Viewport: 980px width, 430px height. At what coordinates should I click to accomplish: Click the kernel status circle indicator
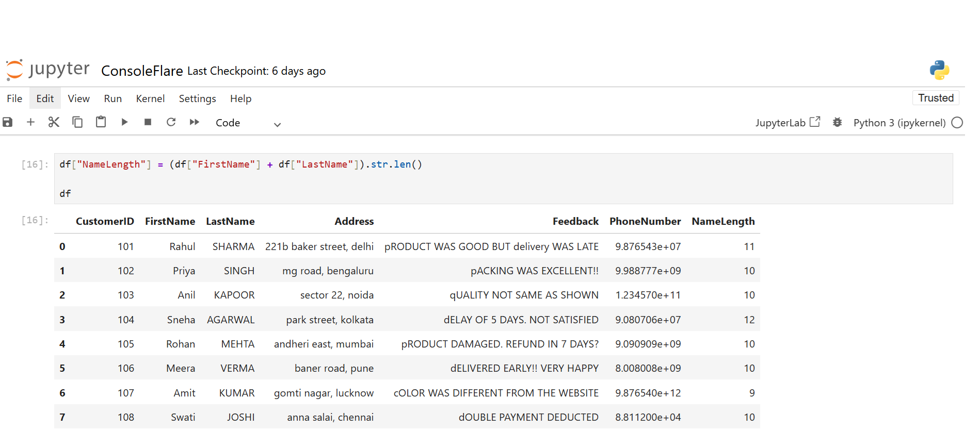[957, 123]
